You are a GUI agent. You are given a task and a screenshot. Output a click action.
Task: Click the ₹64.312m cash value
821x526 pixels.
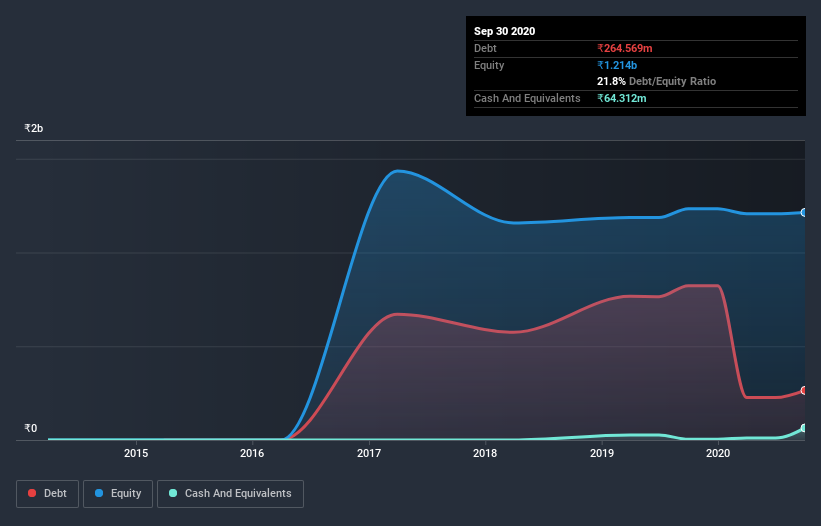click(622, 98)
